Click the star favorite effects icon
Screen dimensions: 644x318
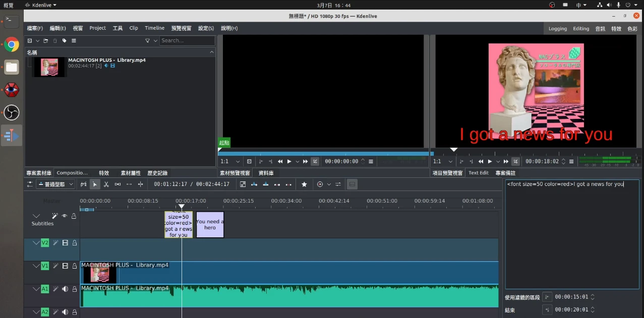304,184
